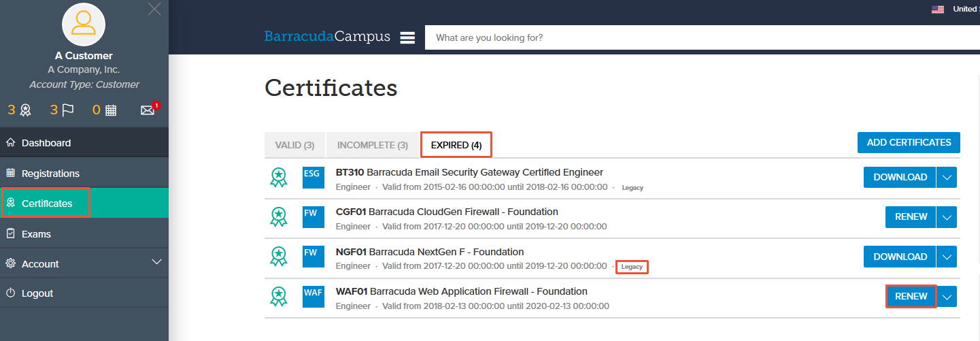Click the United States flag icon
Image resolution: width=980 pixels, height=341 pixels.
[938, 10]
